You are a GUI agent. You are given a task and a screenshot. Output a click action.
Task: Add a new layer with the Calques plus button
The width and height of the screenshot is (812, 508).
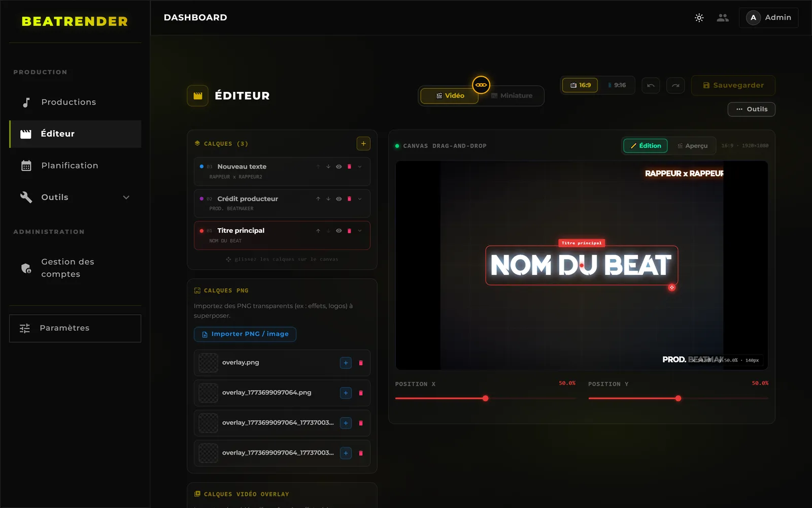[x=363, y=144]
